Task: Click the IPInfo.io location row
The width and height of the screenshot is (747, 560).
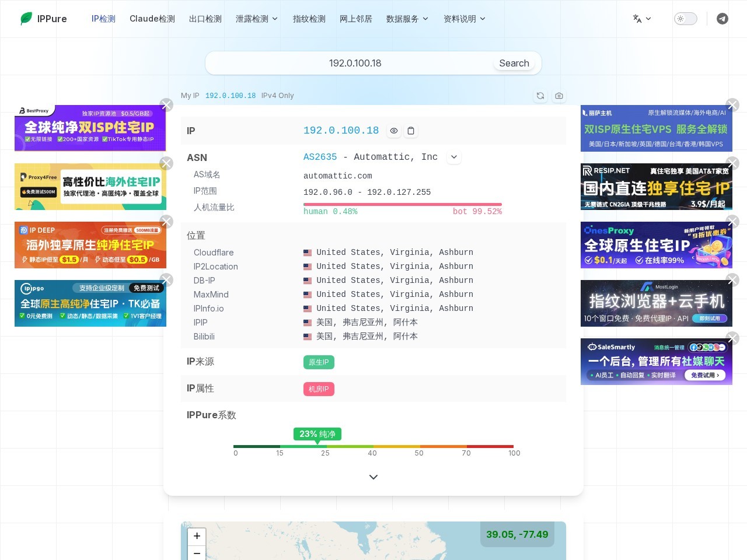Action: click(373, 309)
